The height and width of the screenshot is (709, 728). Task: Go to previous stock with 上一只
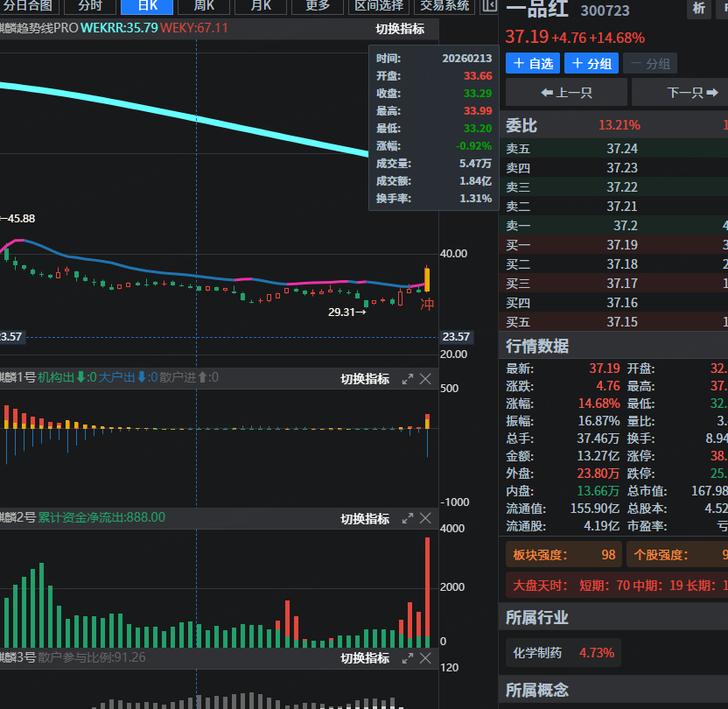click(566, 92)
